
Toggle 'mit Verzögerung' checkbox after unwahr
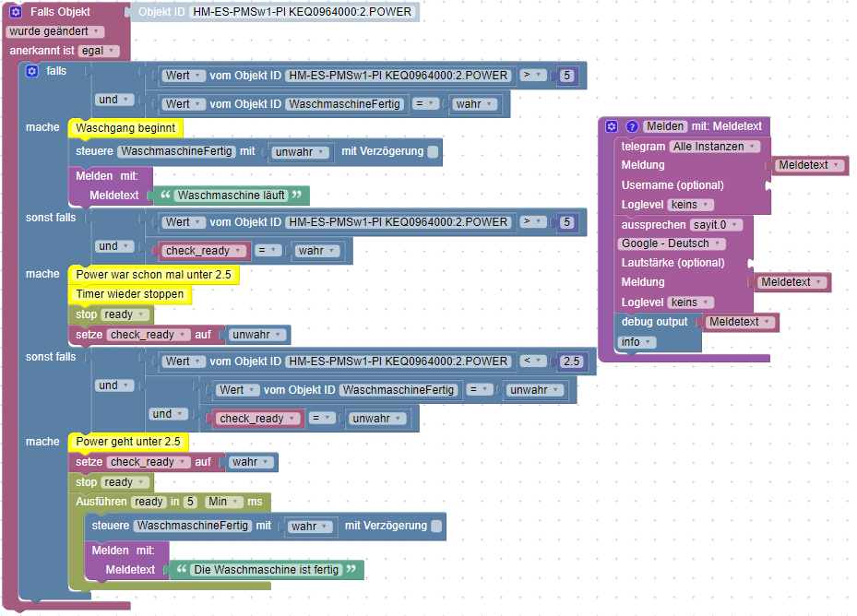tap(433, 151)
